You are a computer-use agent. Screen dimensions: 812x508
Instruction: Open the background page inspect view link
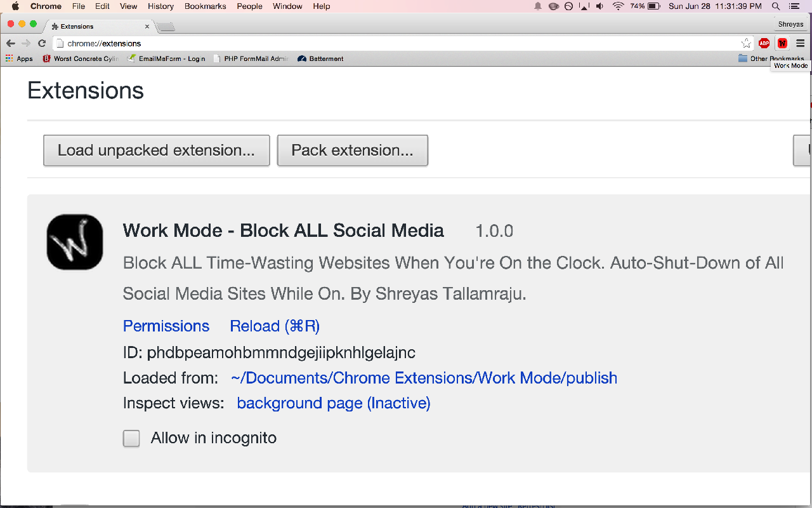[333, 403]
